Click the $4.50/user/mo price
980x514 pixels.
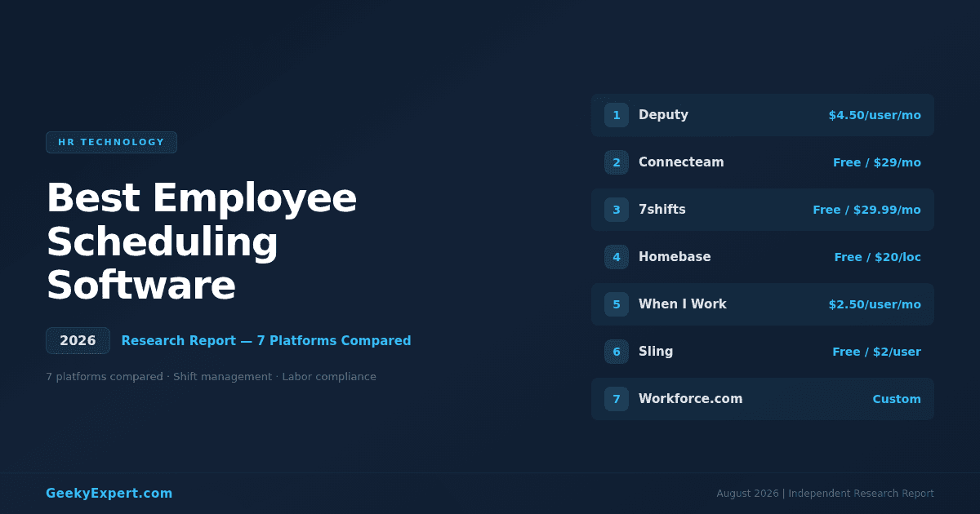[875, 115]
